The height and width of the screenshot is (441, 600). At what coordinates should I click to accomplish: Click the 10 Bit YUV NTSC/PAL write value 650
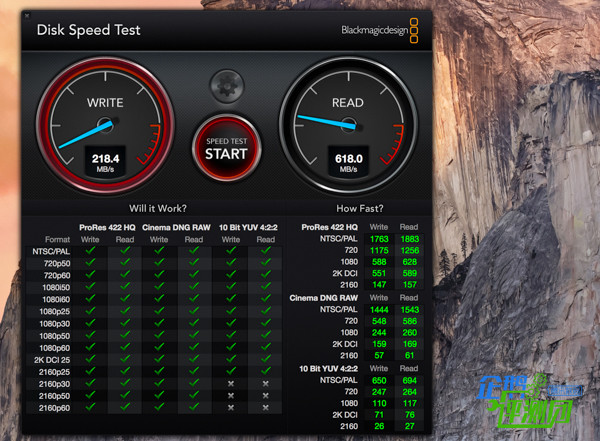click(379, 381)
